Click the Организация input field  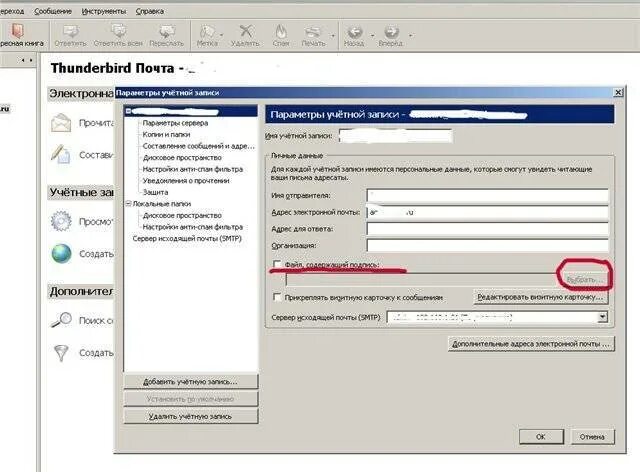click(x=487, y=245)
